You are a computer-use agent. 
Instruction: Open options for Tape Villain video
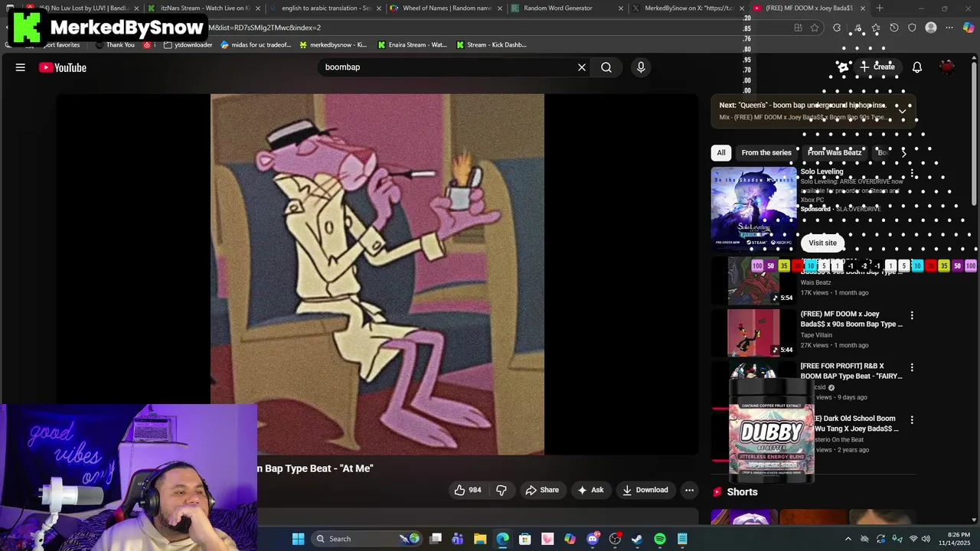(x=911, y=315)
